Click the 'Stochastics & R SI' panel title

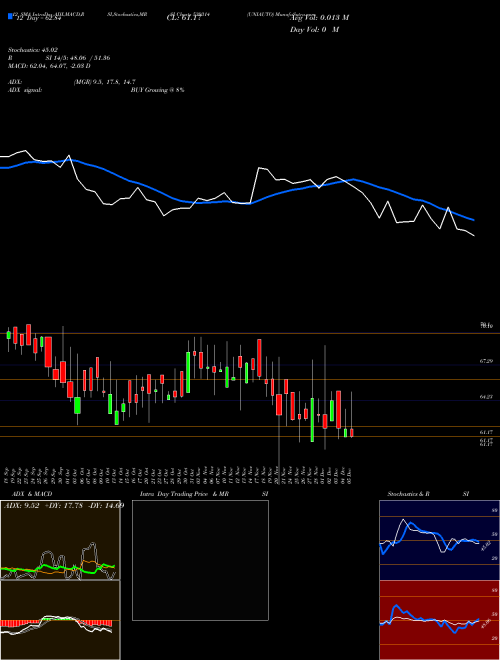point(429,494)
